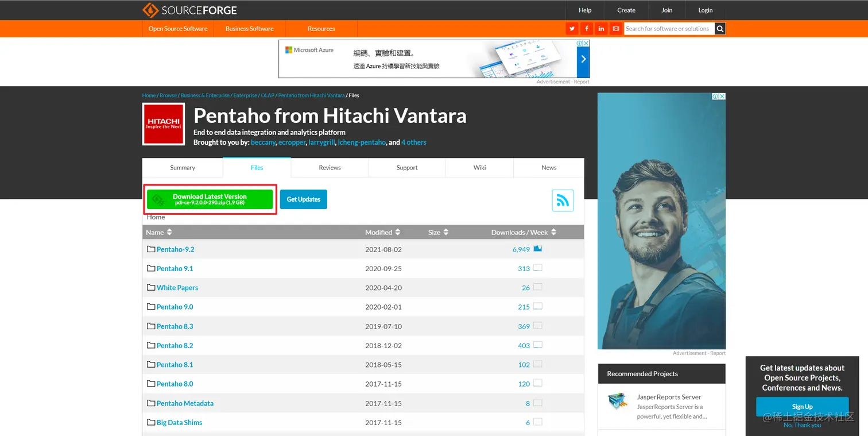Switch to the Reviews tab

[x=330, y=168]
